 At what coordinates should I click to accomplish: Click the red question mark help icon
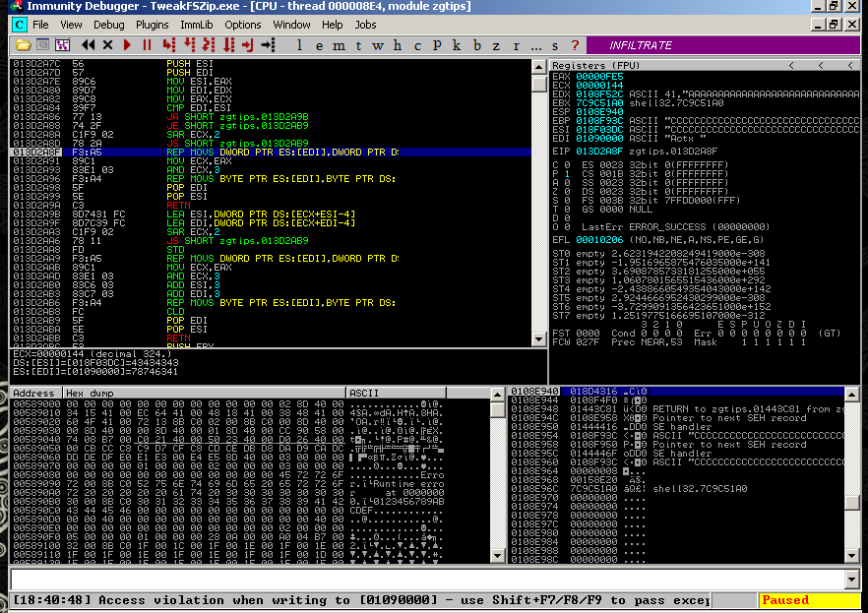575,45
